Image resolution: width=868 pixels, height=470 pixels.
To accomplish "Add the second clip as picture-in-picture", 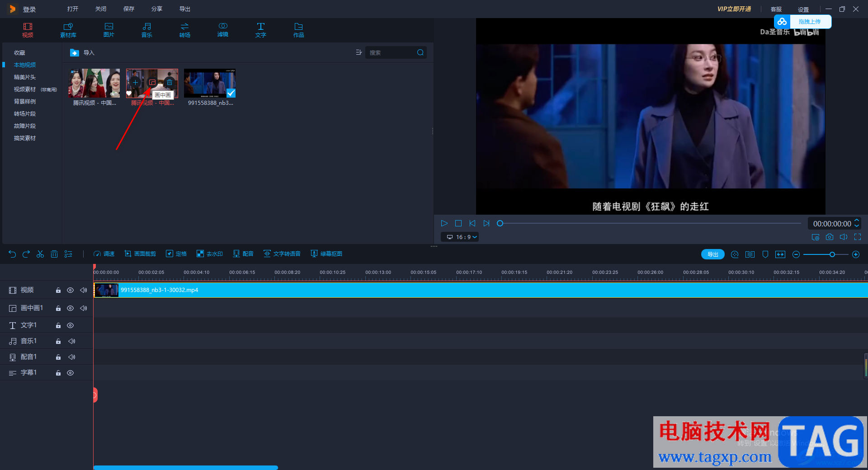I will coord(152,82).
